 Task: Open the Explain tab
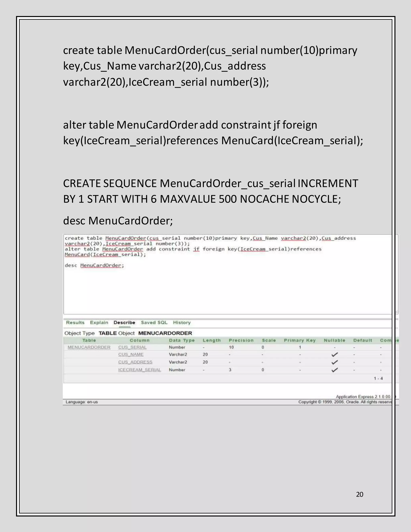coord(99,323)
